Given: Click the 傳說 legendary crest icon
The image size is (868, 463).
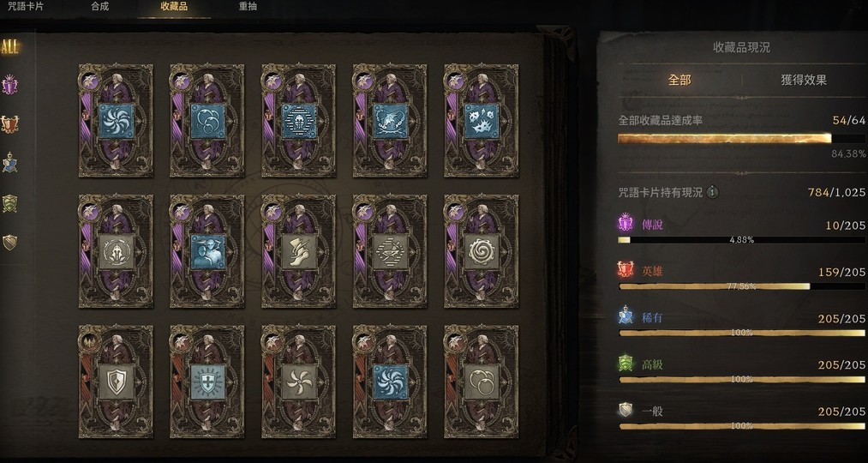Looking at the screenshot, I should pyautogui.click(x=626, y=224).
